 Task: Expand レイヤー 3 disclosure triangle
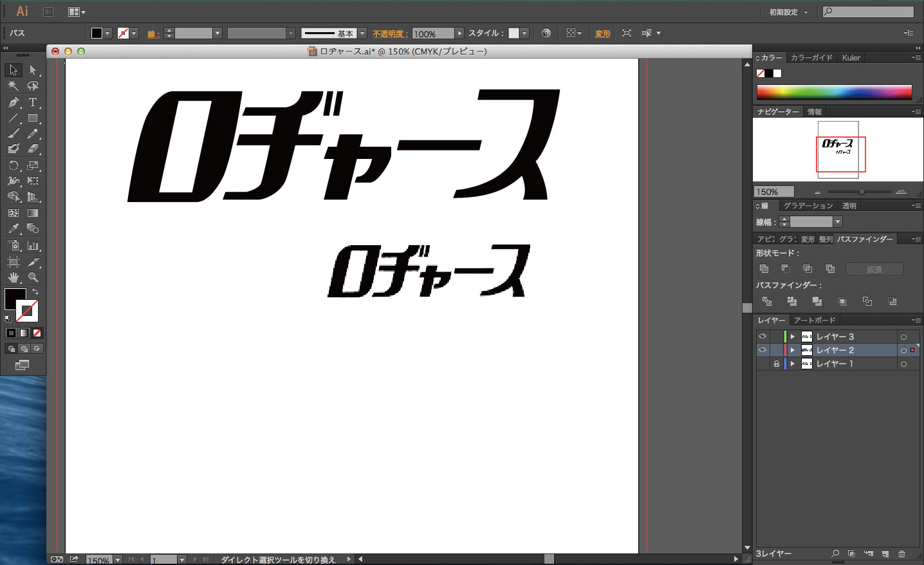point(793,337)
